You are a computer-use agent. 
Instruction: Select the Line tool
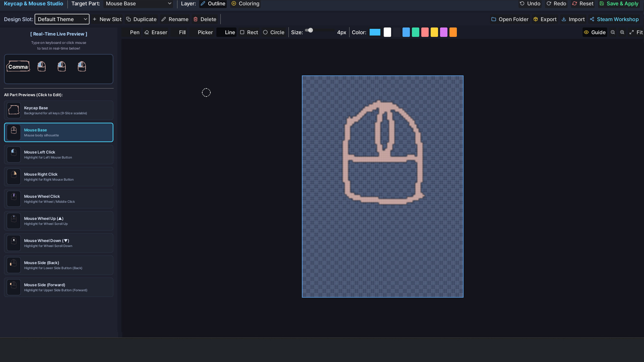coord(227,33)
